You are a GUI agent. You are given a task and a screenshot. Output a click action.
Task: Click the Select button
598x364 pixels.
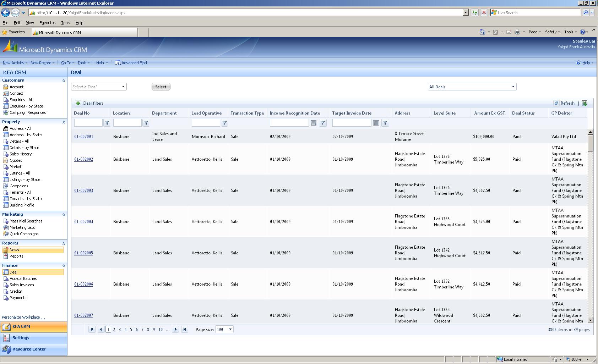[161, 87]
